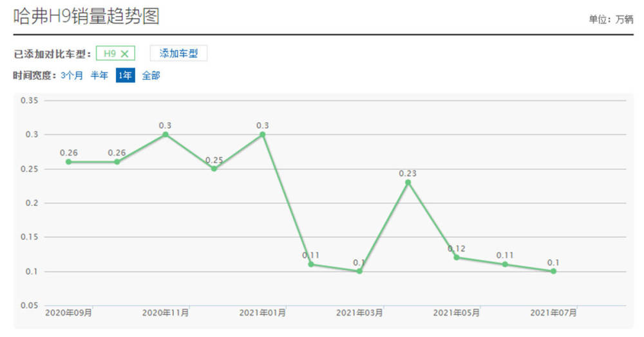644x337 pixels.
Task: Click the 已添加对比车型 label
Action: click(52, 54)
